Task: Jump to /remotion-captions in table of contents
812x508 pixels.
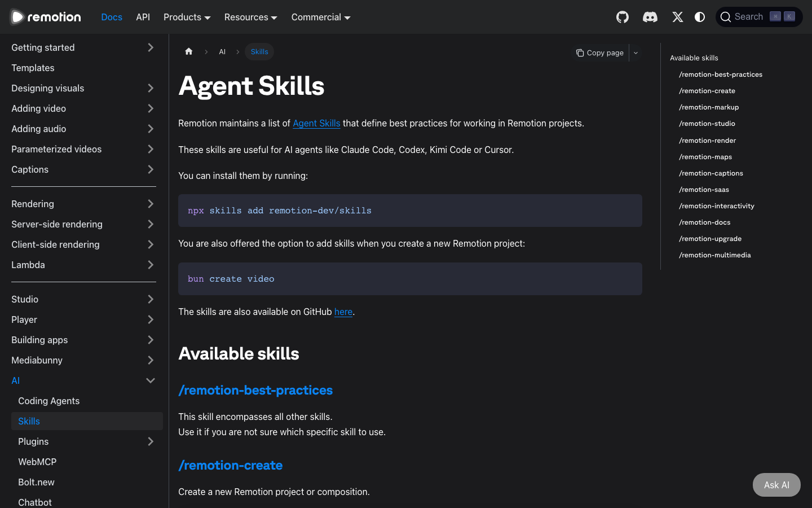Action: pos(711,173)
